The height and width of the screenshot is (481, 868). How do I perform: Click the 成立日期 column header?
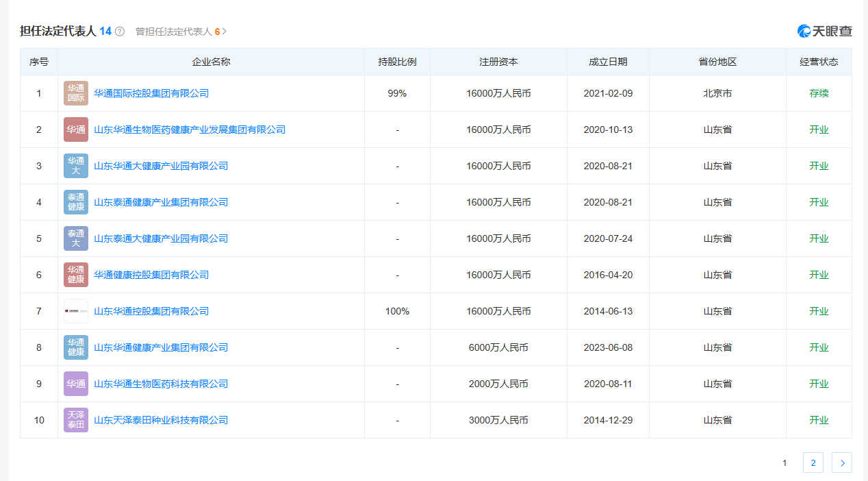608,62
